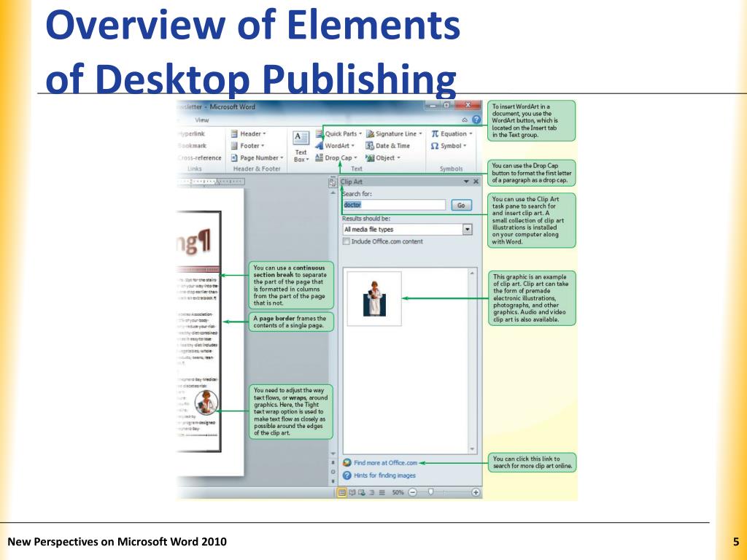Open the View ribbon tab

201,120
